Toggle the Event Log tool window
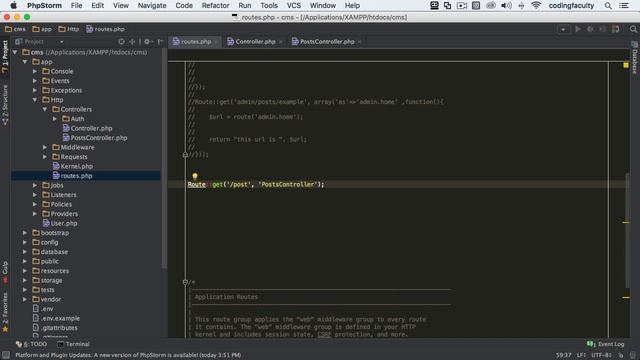 click(605, 344)
